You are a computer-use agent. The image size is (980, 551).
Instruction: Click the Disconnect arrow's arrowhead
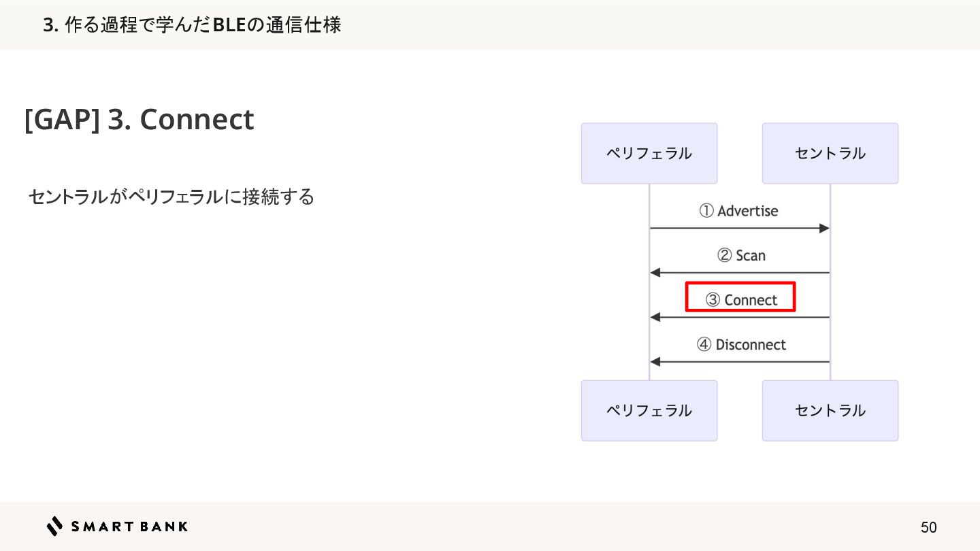click(655, 362)
